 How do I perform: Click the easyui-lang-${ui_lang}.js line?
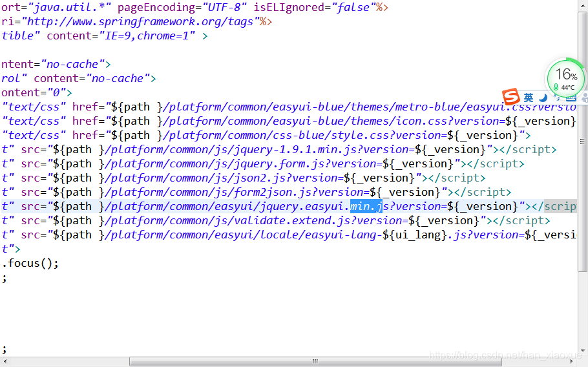point(289,235)
